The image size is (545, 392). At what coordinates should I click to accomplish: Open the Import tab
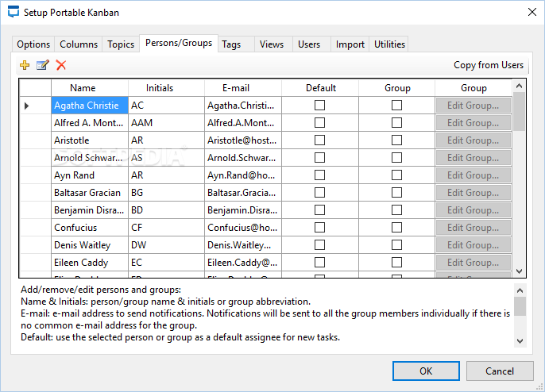click(x=350, y=44)
